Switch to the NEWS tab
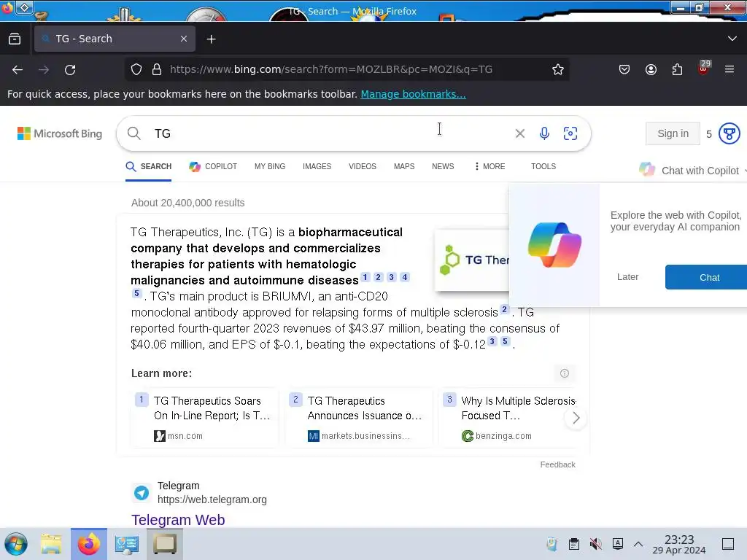Image resolution: width=747 pixels, height=560 pixels. click(443, 167)
